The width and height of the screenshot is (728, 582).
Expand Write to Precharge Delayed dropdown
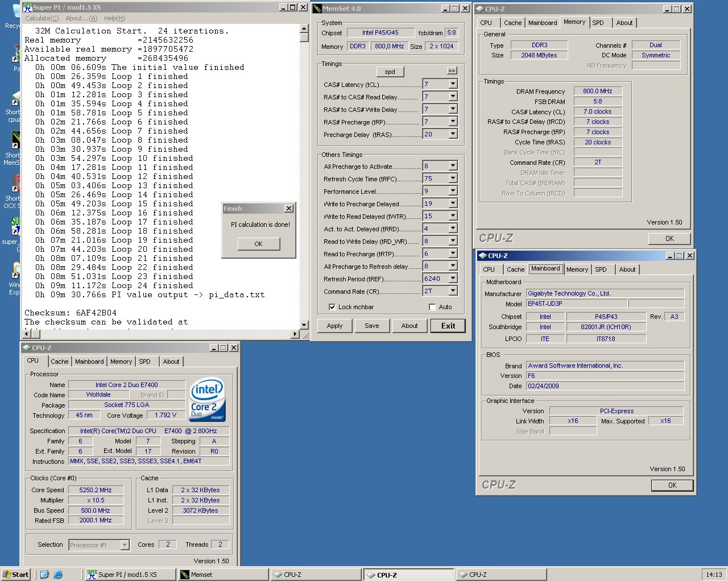pyautogui.click(x=453, y=203)
